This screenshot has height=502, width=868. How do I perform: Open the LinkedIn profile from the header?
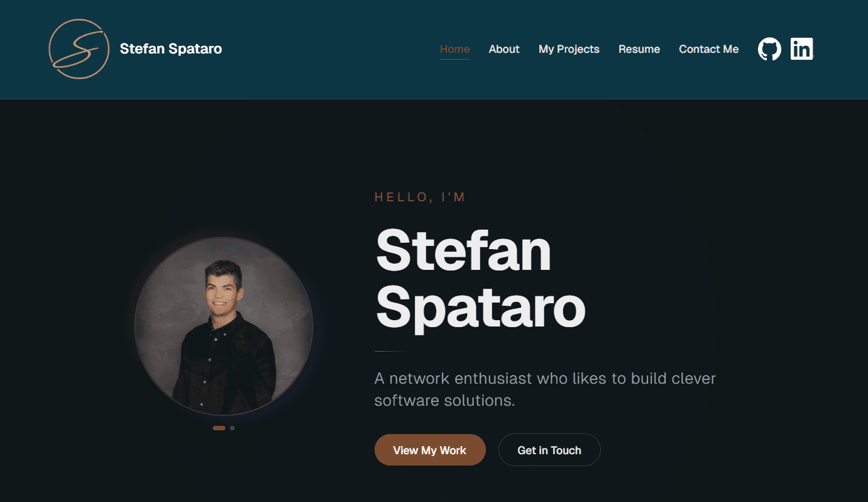pyautogui.click(x=802, y=48)
